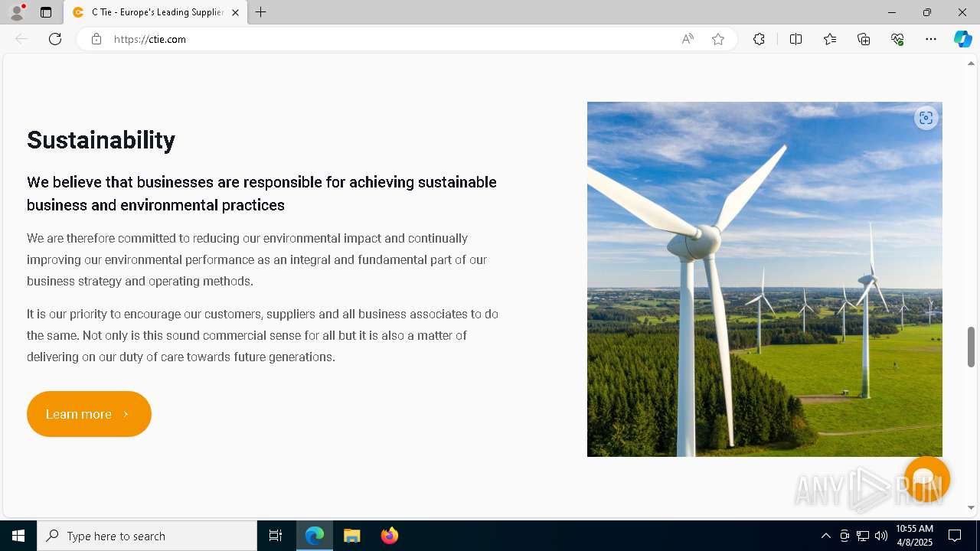Click scrollbar up arrow

pyautogui.click(x=971, y=64)
